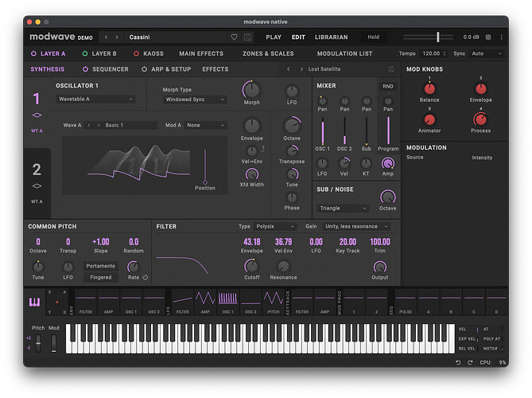Click the Pitch wheel
Viewport: 532px width, 398px height.
(38, 343)
